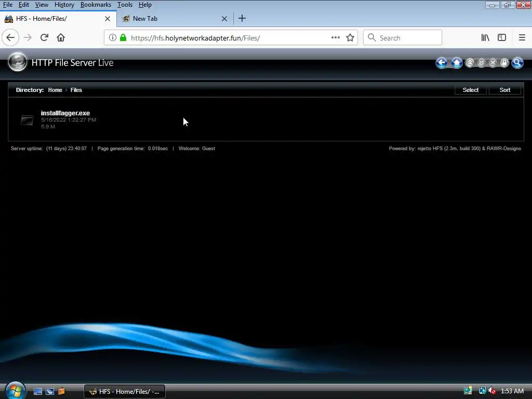532x399 pixels.
Task: Click the double-chevron down icon in HFS toolbar
Action: point(482,63)
